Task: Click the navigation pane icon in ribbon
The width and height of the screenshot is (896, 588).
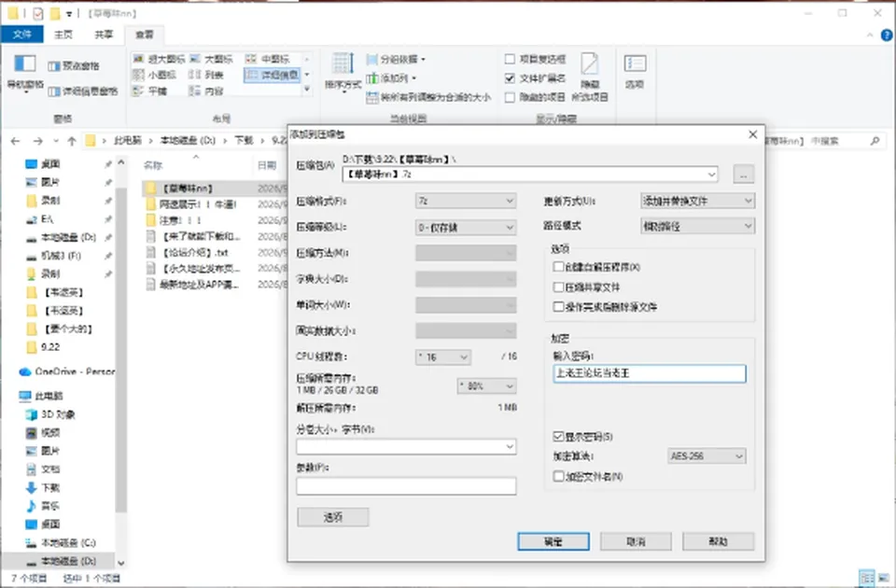Action: coord(24,63)
